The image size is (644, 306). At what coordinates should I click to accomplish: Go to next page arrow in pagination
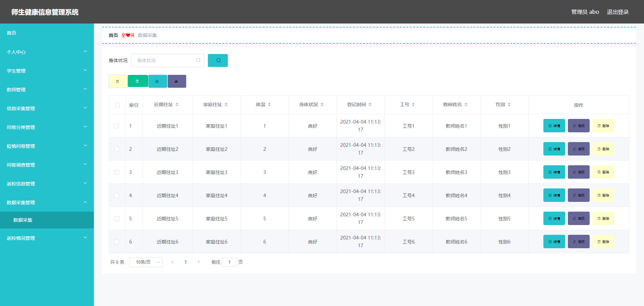coord(199,262)
